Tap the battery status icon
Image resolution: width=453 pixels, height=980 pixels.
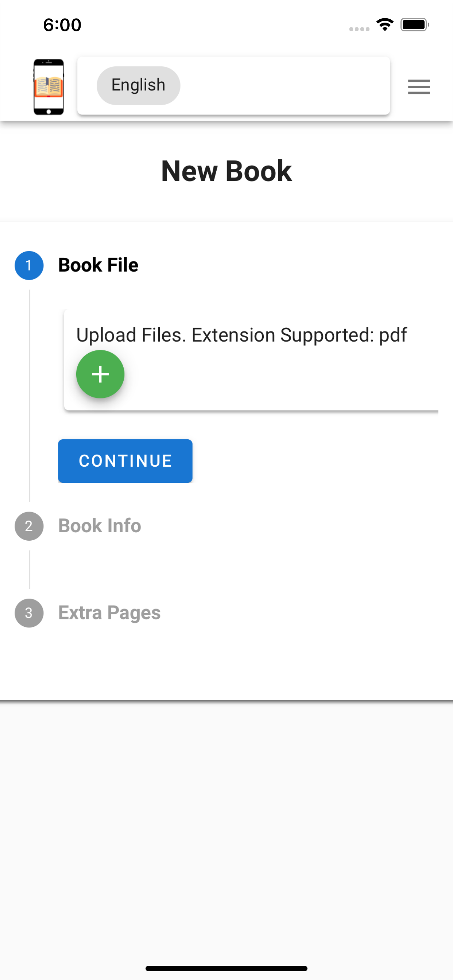[x=414, y=25]
